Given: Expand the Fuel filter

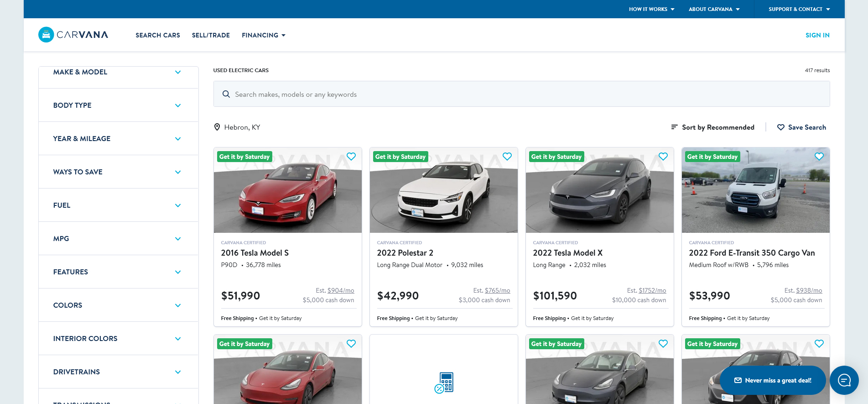Looking at the screenshot, I should coord(119,205).
